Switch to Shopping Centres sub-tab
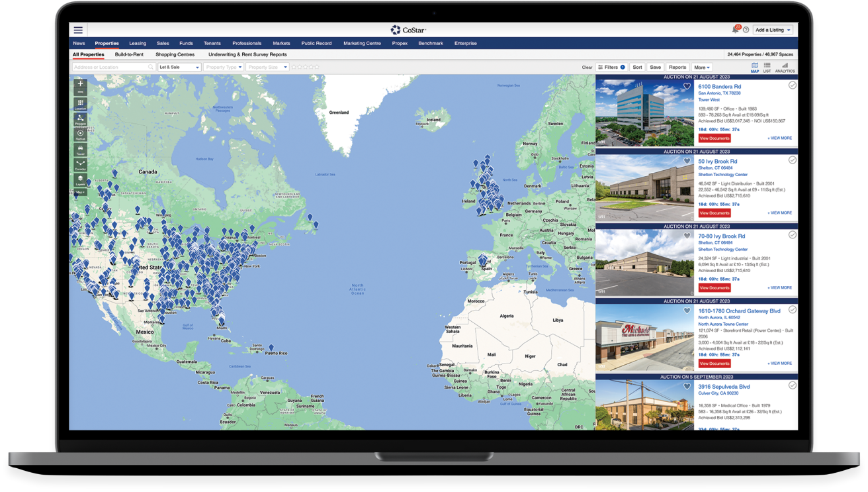This screenshot has height=492, width=868. (175, 55)
